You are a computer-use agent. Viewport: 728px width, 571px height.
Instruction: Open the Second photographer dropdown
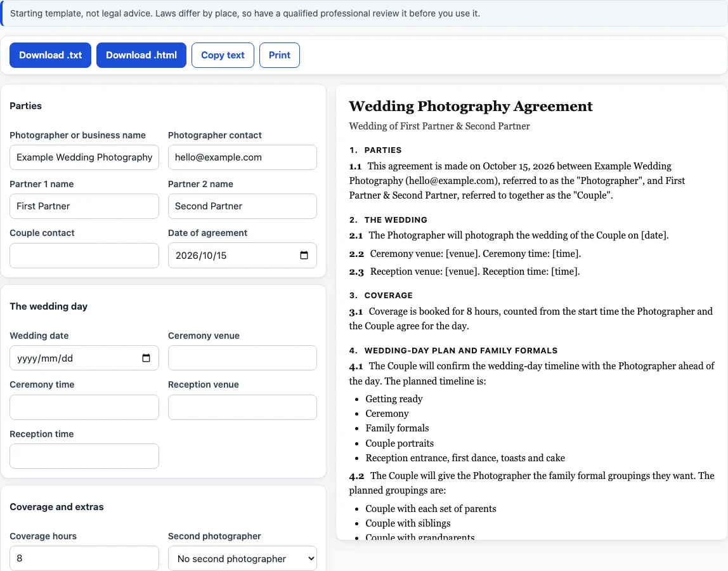[x=242, y=558]
